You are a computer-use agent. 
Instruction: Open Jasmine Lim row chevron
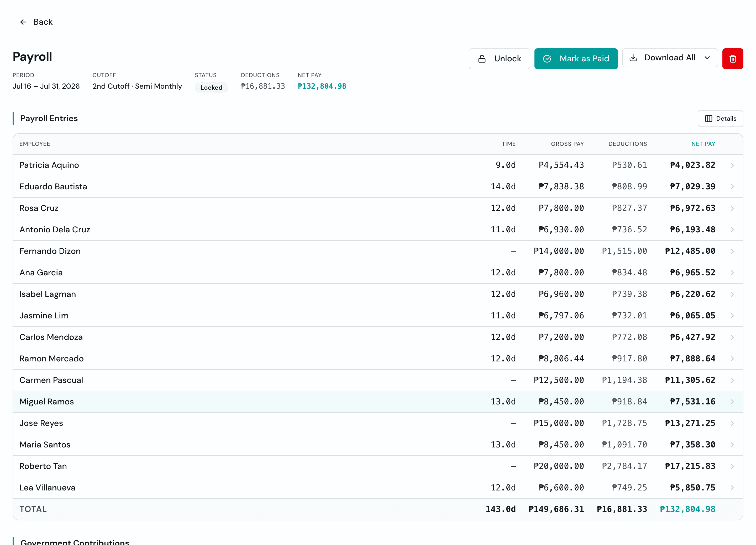[x=732, y=316]
